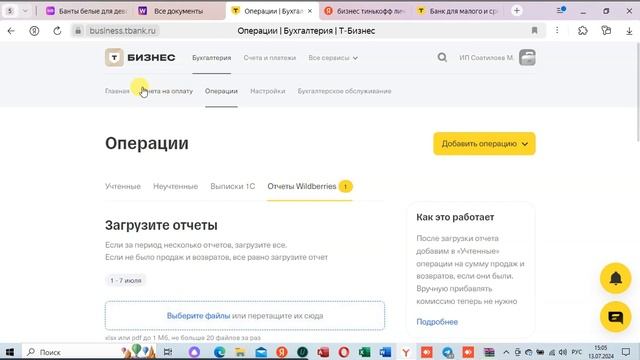Switch to Все документы browser tab
The width and height of the screenshot is (640, 360).
click(x=178, y=11)
